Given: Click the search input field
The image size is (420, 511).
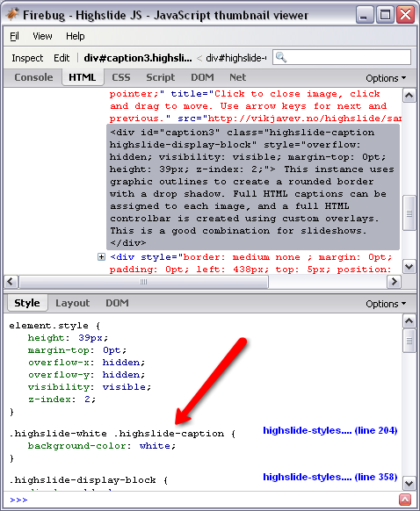Looking at the screenshot, I should point(342,57).
